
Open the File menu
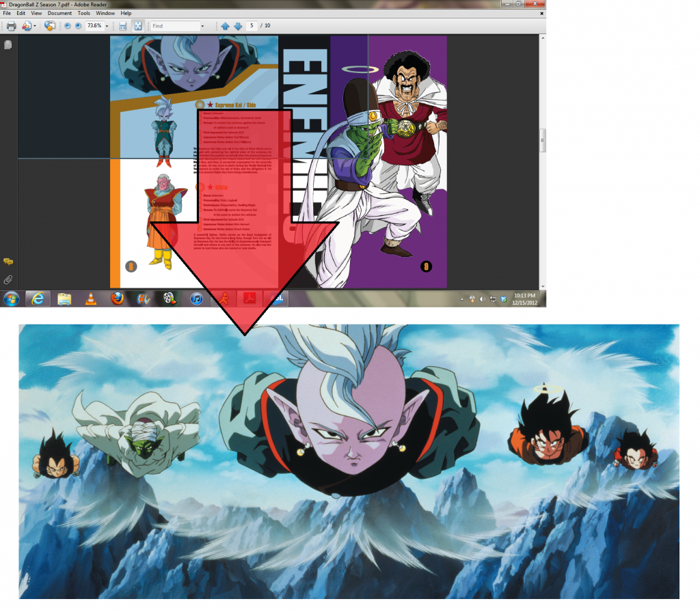(7, 14)
